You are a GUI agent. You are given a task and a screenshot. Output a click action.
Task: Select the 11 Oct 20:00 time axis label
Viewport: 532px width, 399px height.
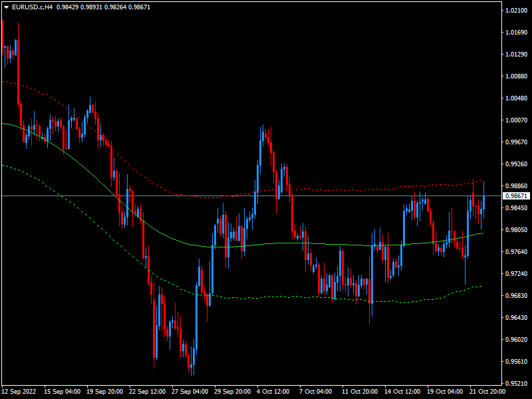[x=360, y=392]
